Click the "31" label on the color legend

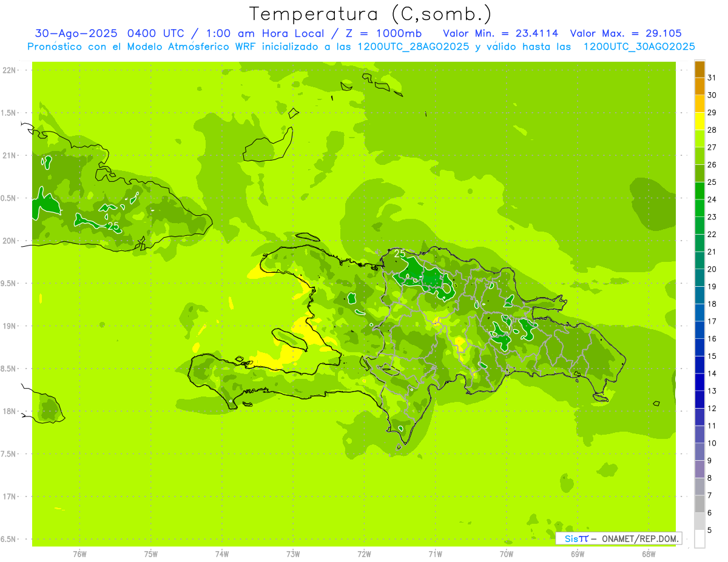[x=712, y=78]
